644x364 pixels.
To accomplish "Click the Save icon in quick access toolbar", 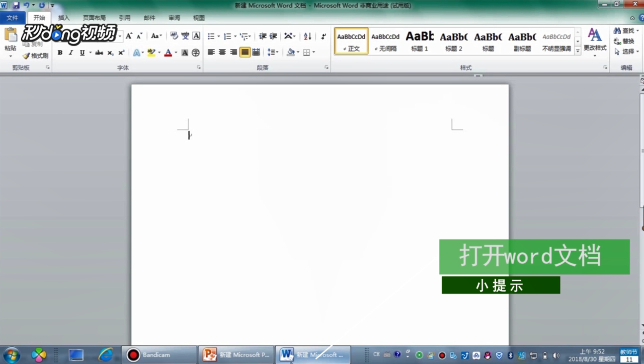I will click(x=16, y=5).
